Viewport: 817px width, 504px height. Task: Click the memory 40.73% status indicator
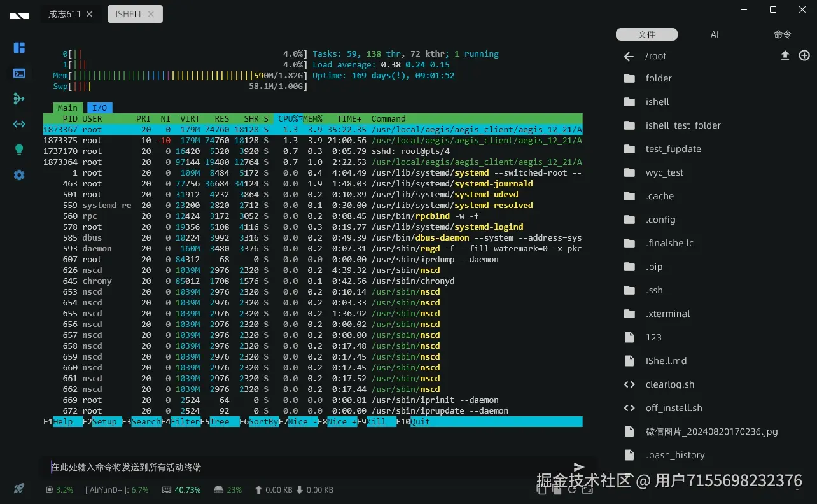pos(181,490)
